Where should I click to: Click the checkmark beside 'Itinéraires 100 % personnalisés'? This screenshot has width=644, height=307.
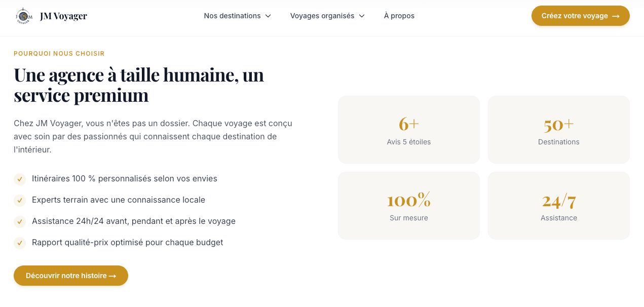19,179
